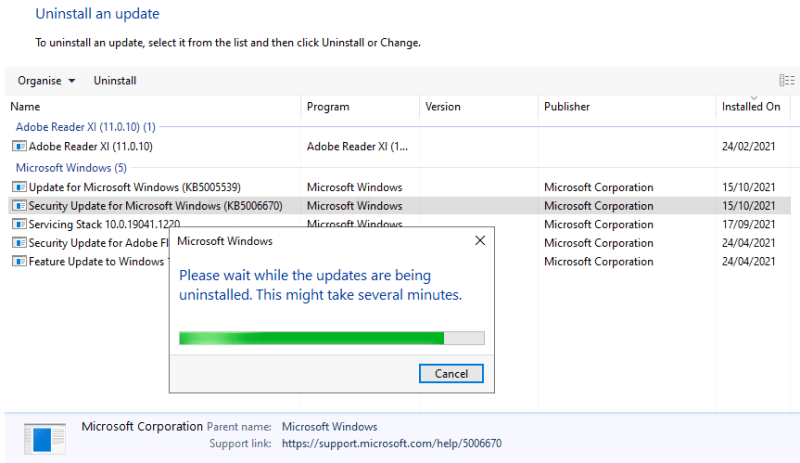Select the Feature Update to Windows entry
This screenshot has width=800, height=463.
(97, 261)
